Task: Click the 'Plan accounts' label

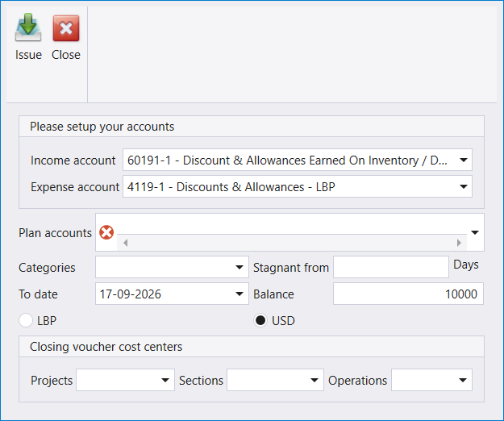Action: click(x=56, y=233)
